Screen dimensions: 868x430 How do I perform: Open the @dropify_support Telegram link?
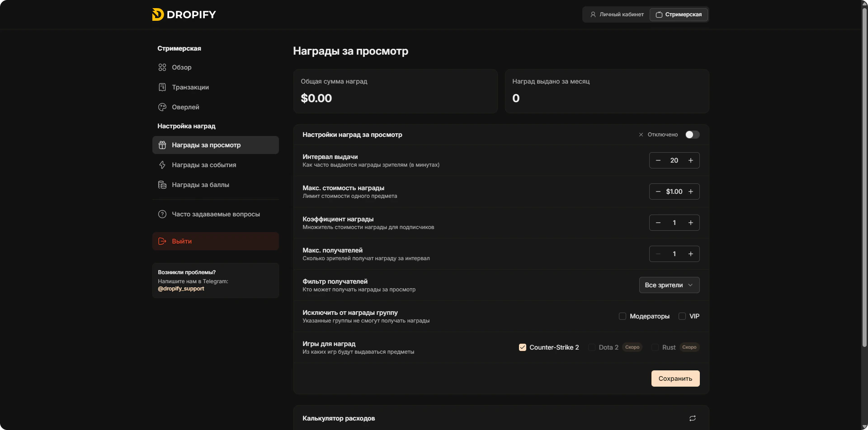click(x=181, y=289)
